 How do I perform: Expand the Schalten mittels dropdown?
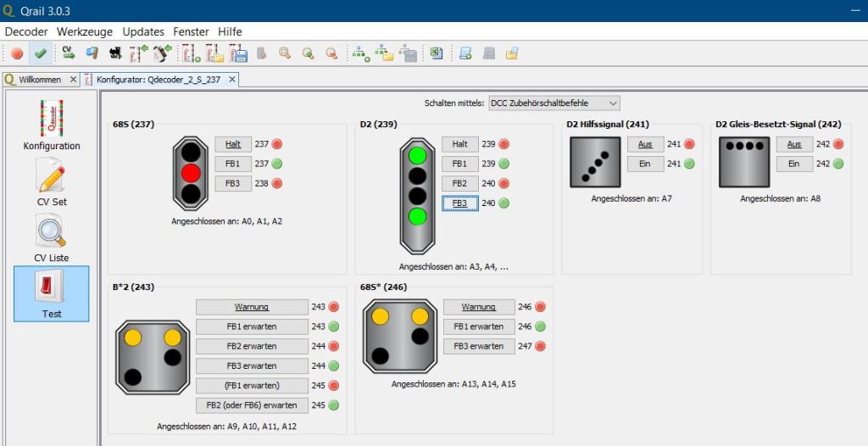(x=554, y=103)
